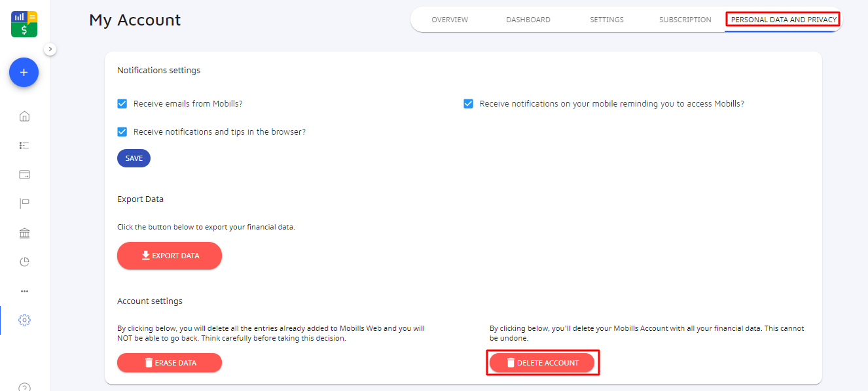Switch to the OVERVIEW tab
868x391 pixels.
pyautogui.click(x=450, y=20)
